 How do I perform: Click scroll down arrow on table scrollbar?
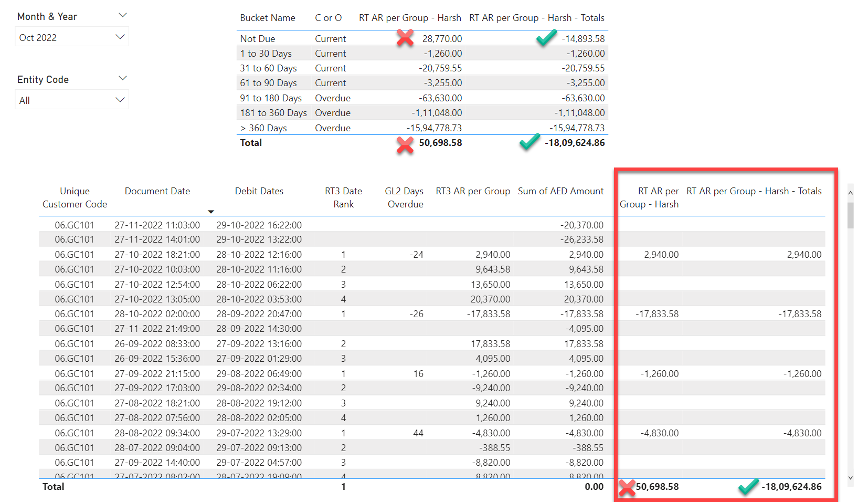coord(850,478)
